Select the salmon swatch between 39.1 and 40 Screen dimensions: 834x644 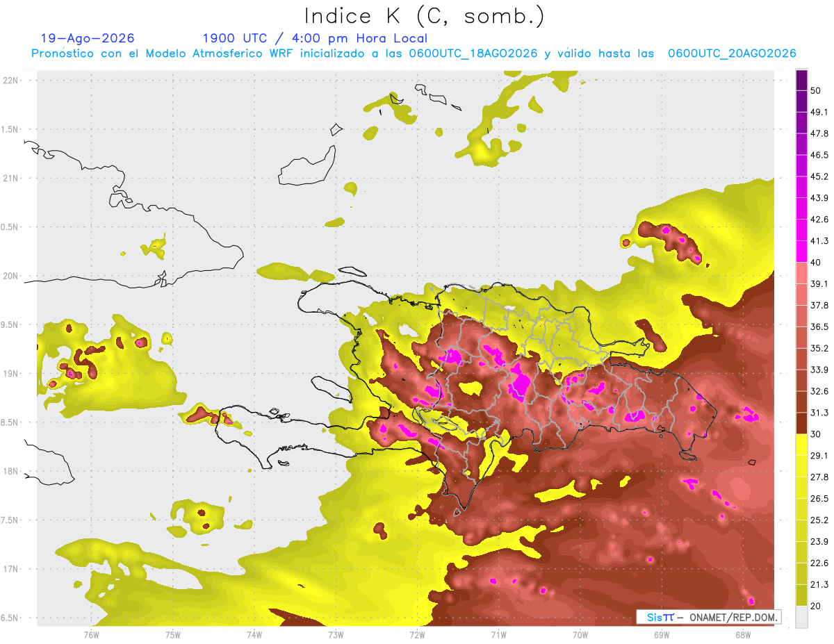pyautogui.click(x=801, y=273)
